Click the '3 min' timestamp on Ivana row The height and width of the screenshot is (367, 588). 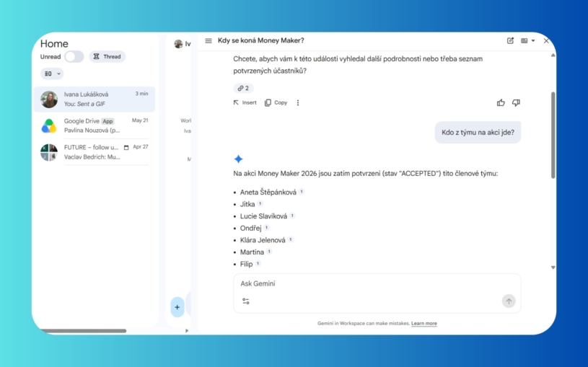(141, 94)
